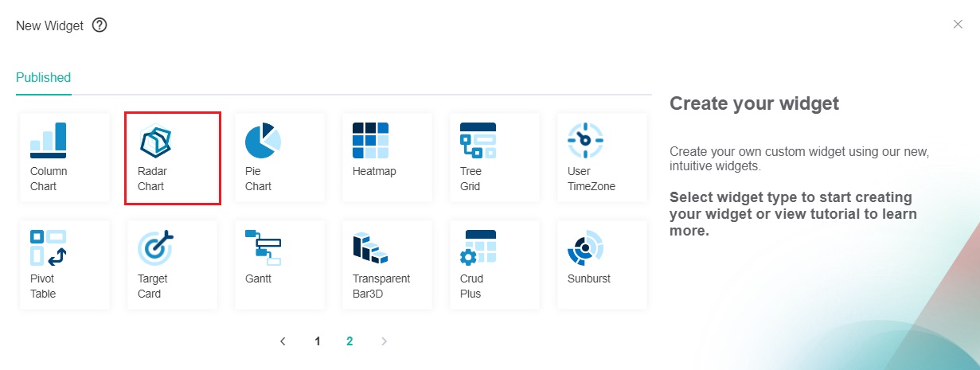
Task: Go to page 2 of widgets
Action: click(349, 341)
